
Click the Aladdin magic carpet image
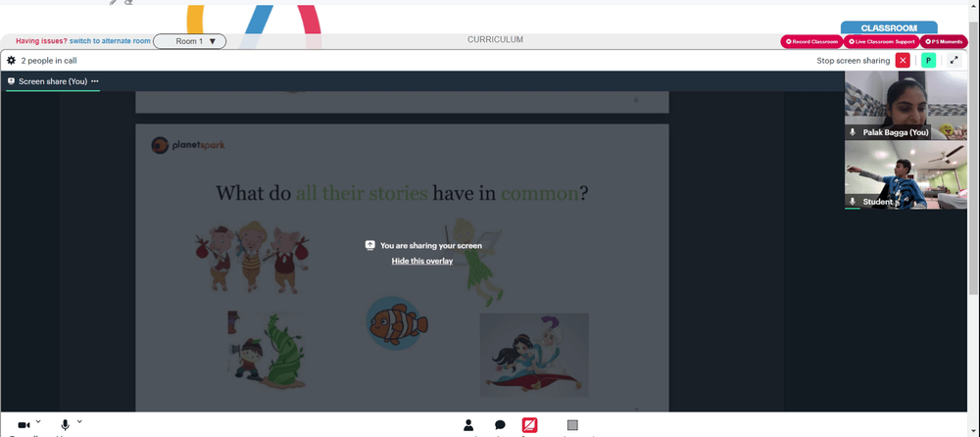pos(534,355)
